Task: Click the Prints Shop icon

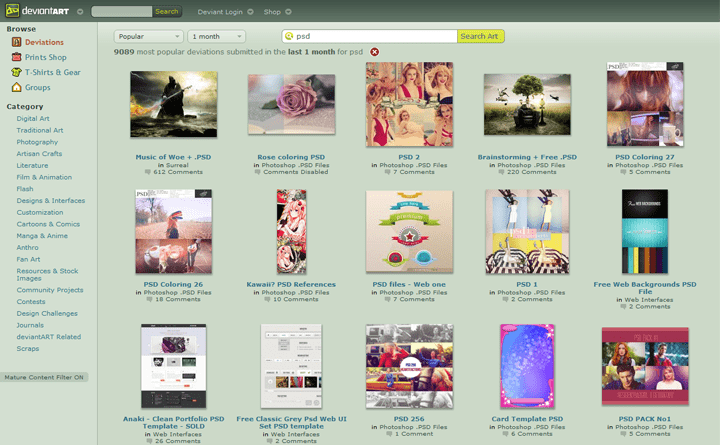Action: point(17,57)
